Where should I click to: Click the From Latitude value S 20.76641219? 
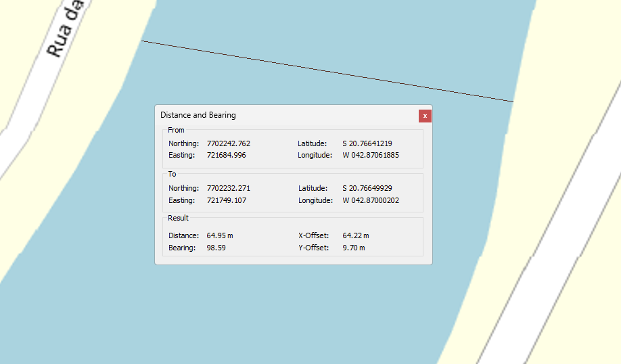(367, 143)
